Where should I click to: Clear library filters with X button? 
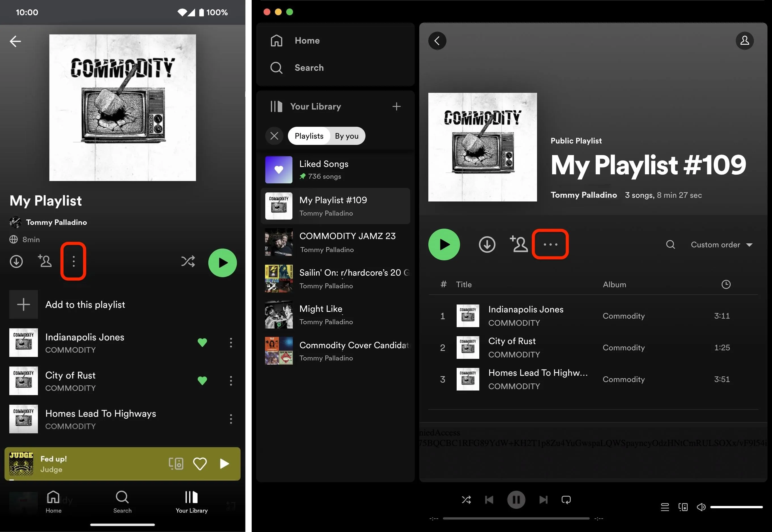(274, 136)
